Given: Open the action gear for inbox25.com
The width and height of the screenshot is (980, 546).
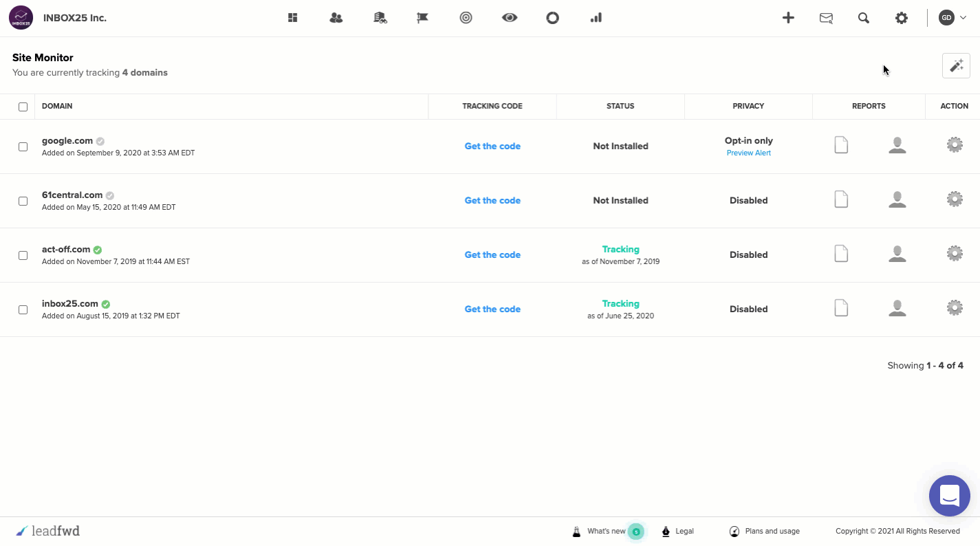Looking at the screenshot, I should coord(955,307).
